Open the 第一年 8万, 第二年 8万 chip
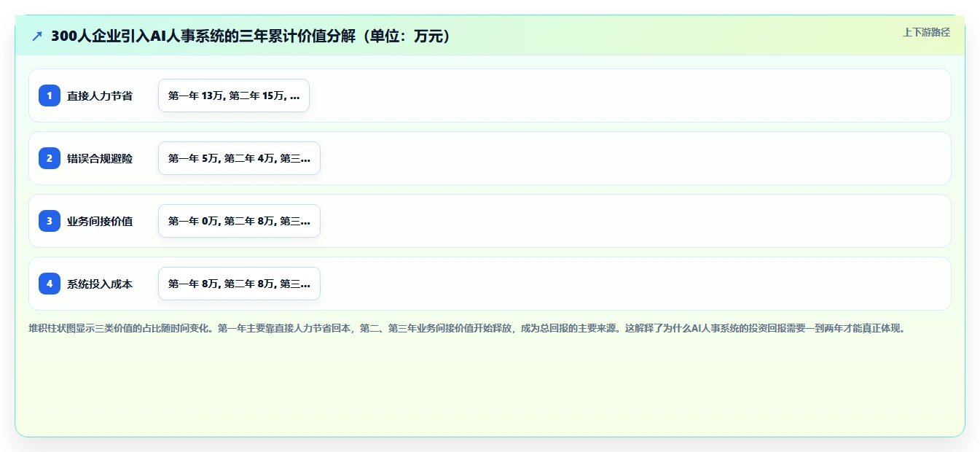980x452 pixels. point(239,284)
